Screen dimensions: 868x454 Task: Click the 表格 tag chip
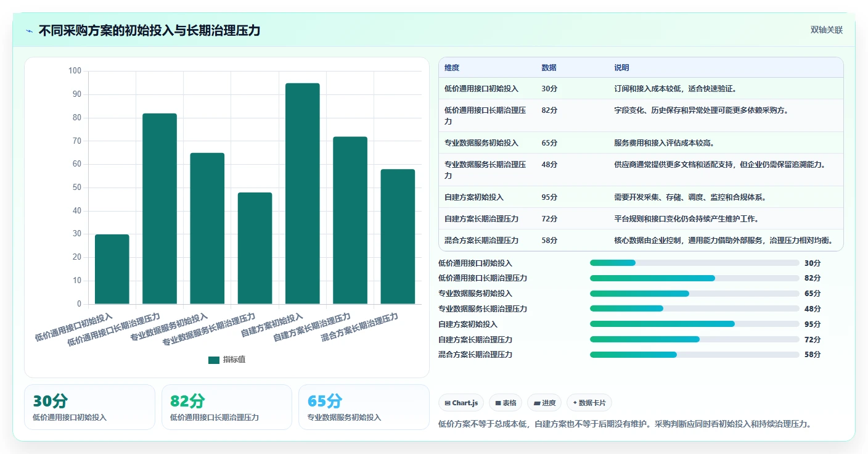506,403
